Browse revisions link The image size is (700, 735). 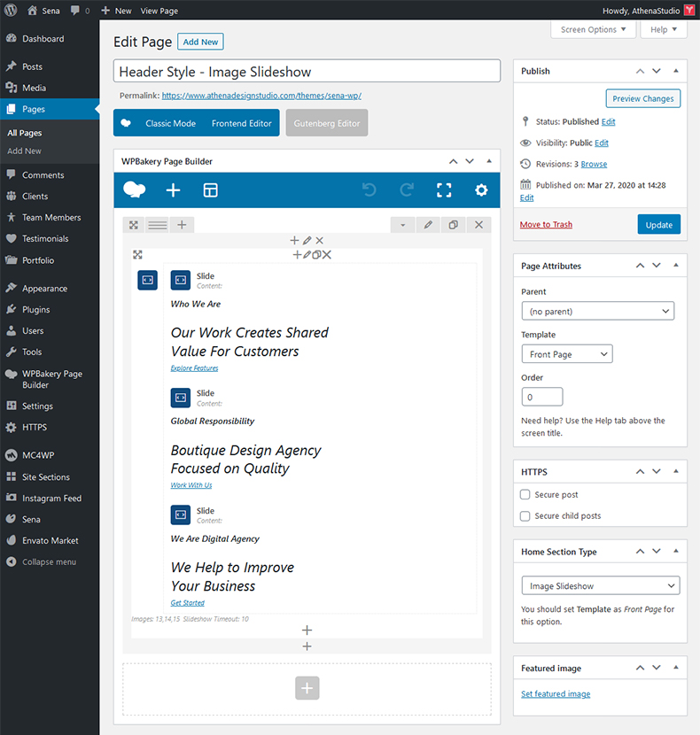(594, 164)
